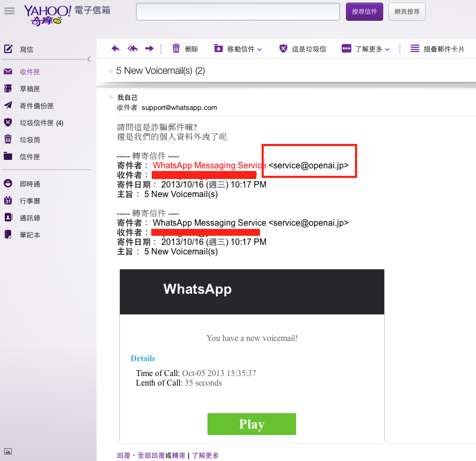The image size is (476, 461).
Task: Click the 回覆 reply link at bottom
Action: pos(124,455)
